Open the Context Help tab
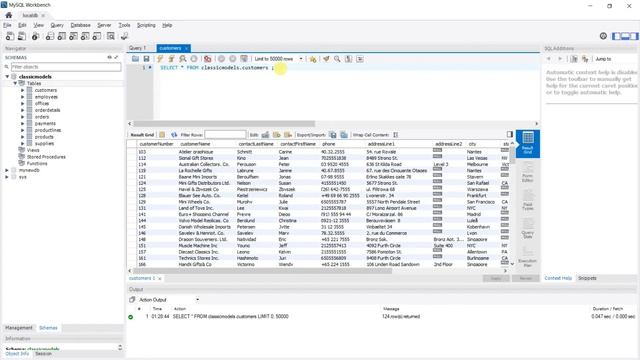The width and height of the screenshot is (640, 360). (x=558, y=278)
